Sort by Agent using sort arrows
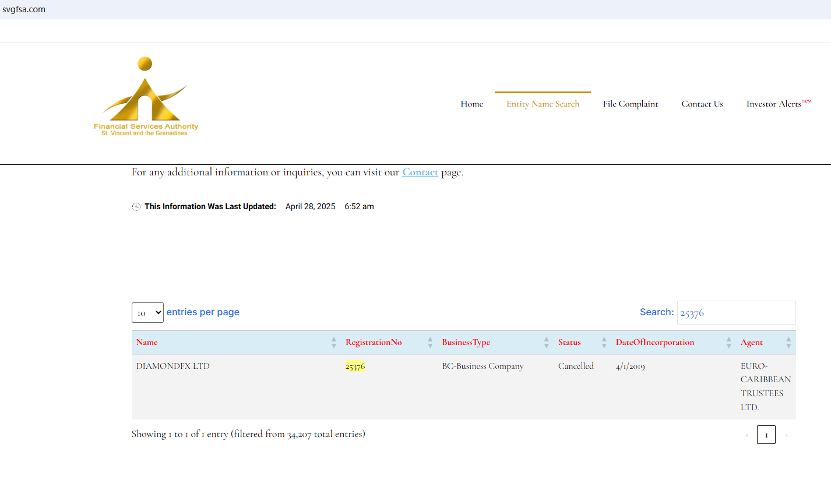The image size is (831, 504). [788, 343]
